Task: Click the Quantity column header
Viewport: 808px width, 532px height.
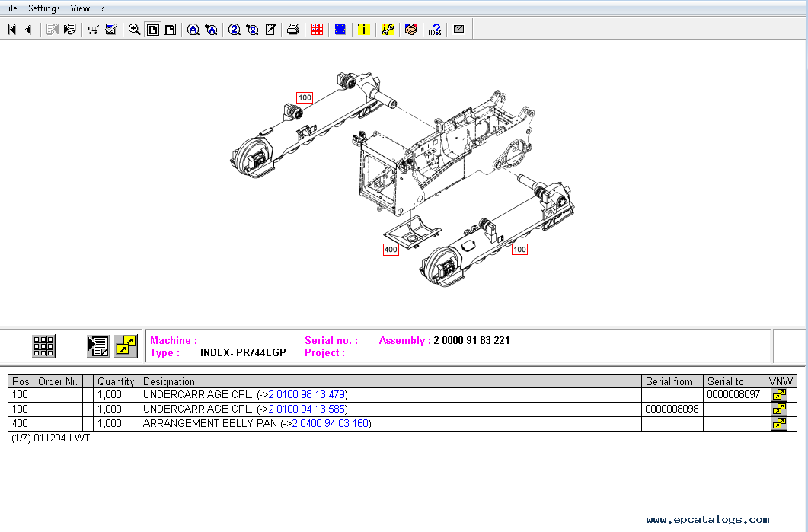Action: (116, 381)
